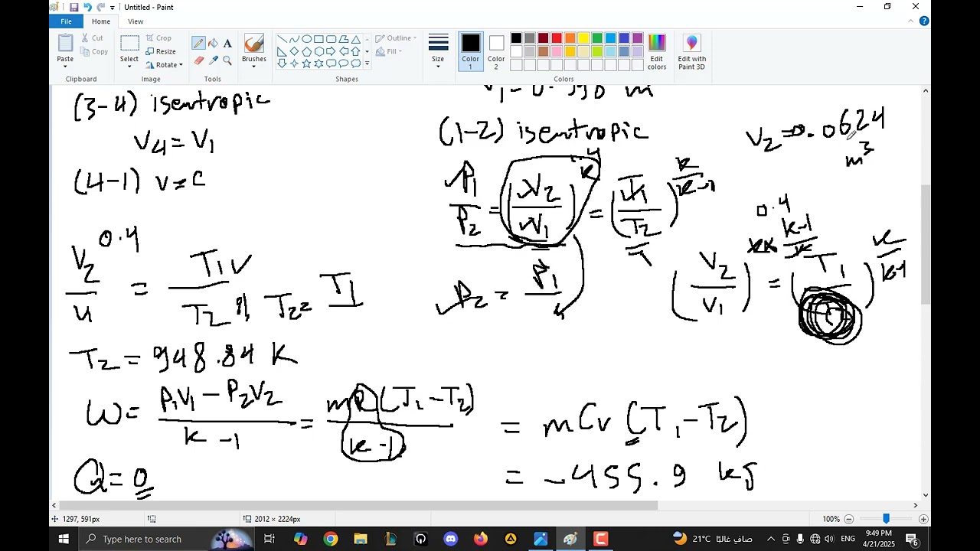The image size is (980, 551).
Task: Switch to the View tab
Action: pyautogui.click(x=136, y=21)
